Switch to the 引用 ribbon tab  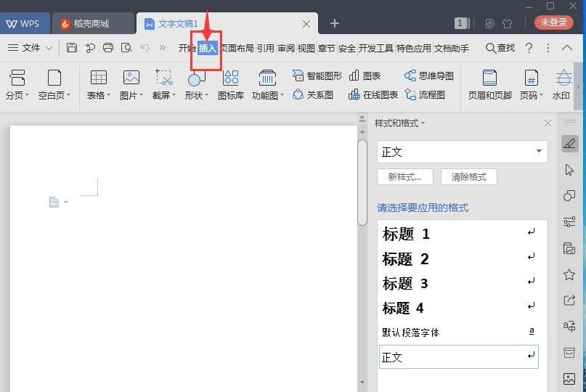(266, 48)
